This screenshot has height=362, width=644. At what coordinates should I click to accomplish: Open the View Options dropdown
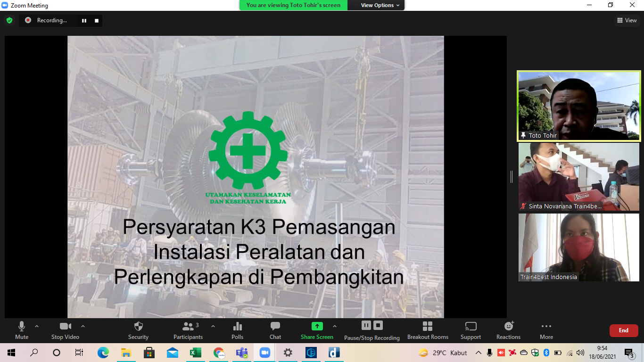pyautogui.click(x=380, y=5)
